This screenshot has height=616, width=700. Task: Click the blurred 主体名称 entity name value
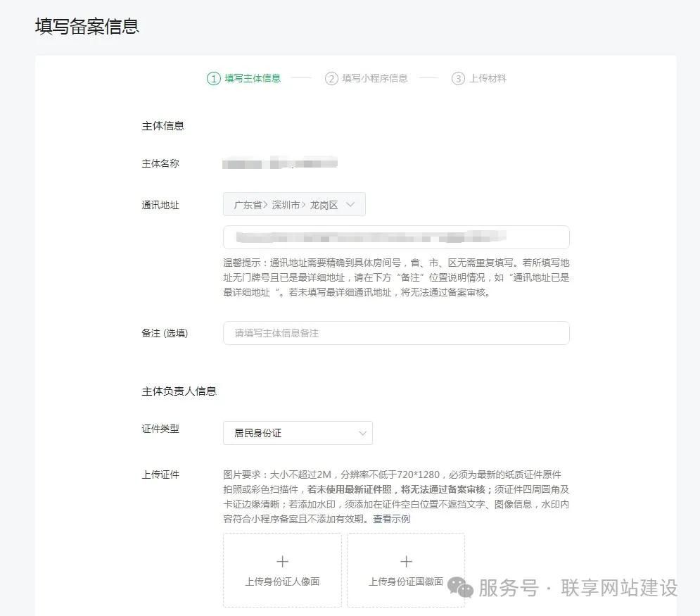click(279, 163)
